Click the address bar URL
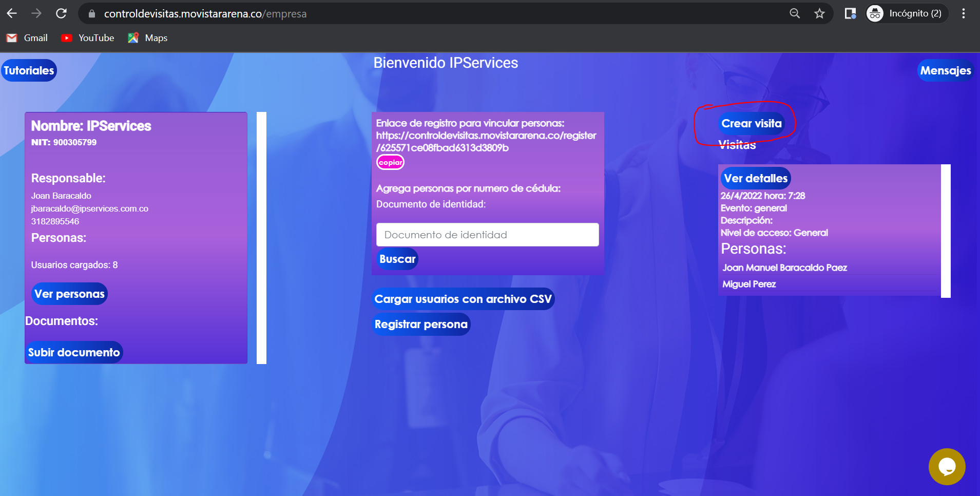Screen dimensions: 980x496 [x=205, y=14]
